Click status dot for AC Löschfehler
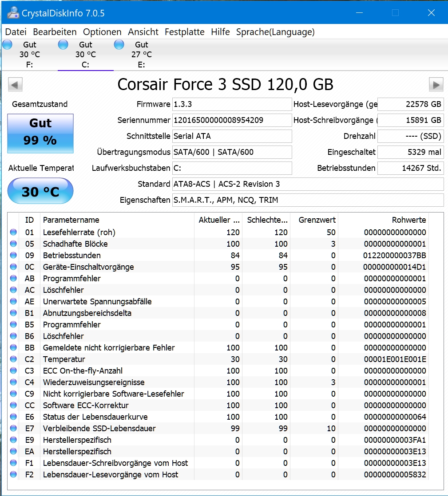Image resolution: width=448 pixels, height=496 pixels. coord(13,290)
